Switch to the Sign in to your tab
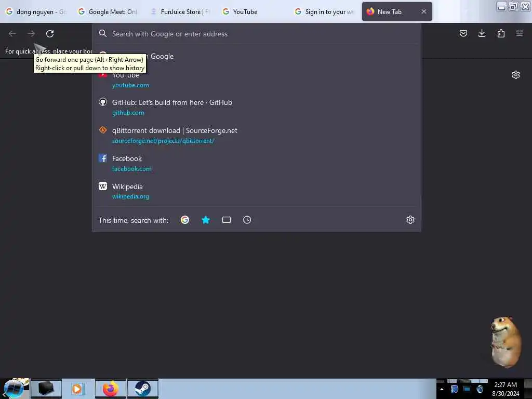The height and width of the screenshot is (399, 532). 325,12
